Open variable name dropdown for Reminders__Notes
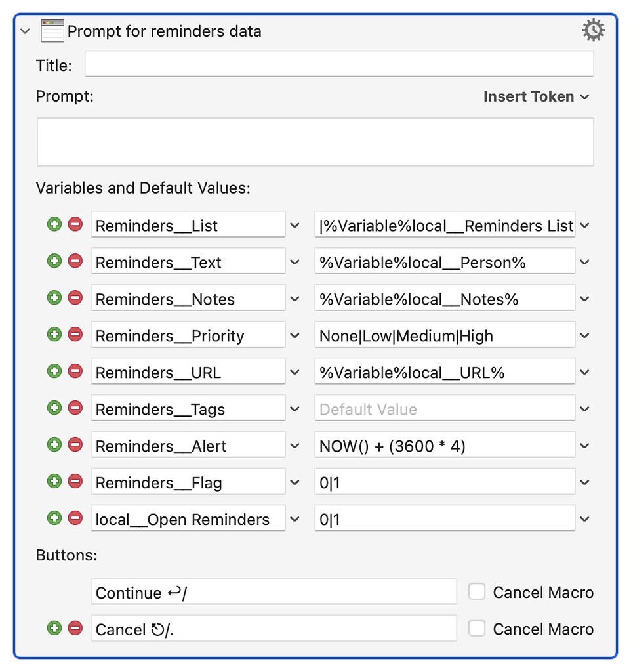 [295, 299]
